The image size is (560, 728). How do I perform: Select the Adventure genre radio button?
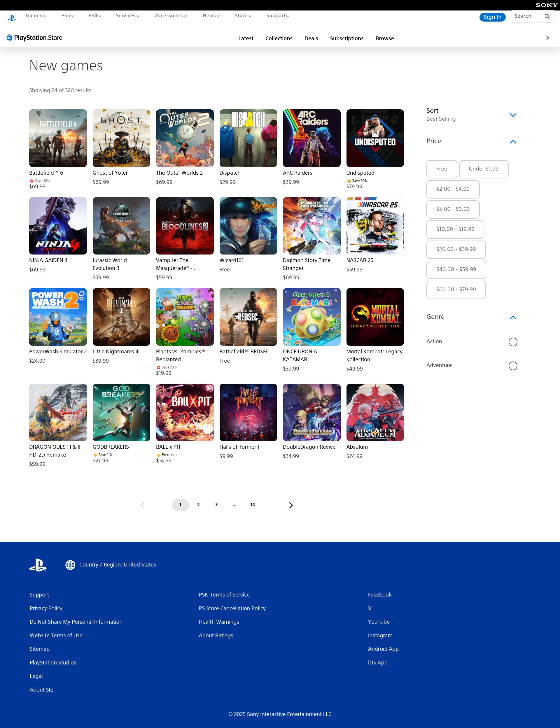pos(513,366)
